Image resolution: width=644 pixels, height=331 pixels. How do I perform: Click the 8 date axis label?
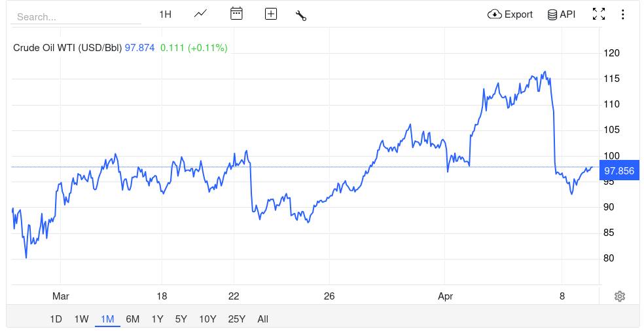tap(562, 296)
